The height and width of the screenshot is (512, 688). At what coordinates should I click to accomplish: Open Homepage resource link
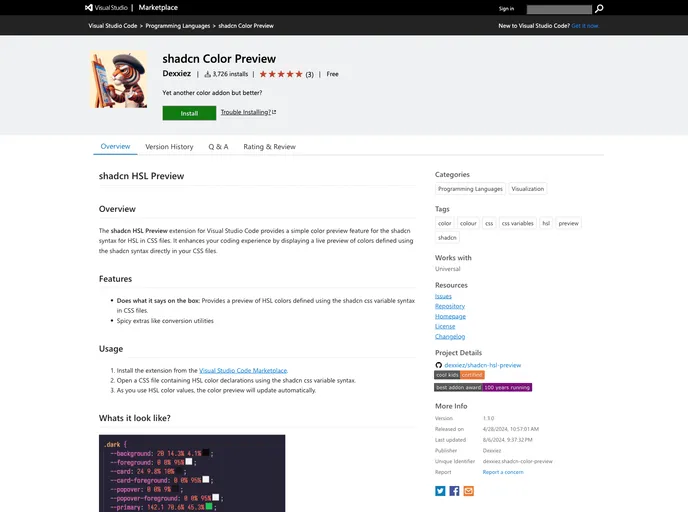[x=450, y=316]
